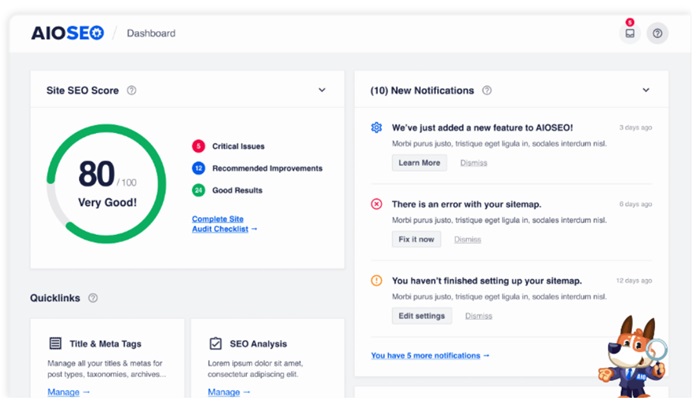Click the Fix it now button
Viewport: 698px width, 420px height.
416,239
